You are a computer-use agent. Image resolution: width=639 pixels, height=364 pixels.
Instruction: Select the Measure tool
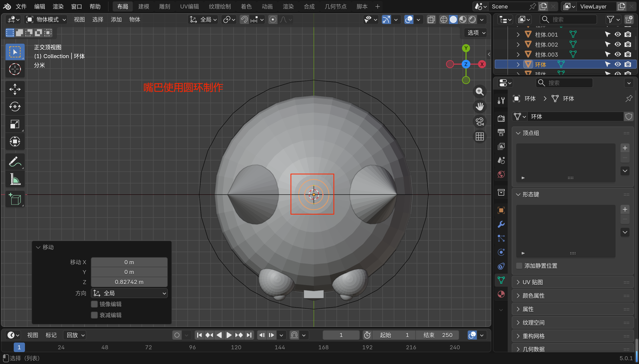pos(15,179)
